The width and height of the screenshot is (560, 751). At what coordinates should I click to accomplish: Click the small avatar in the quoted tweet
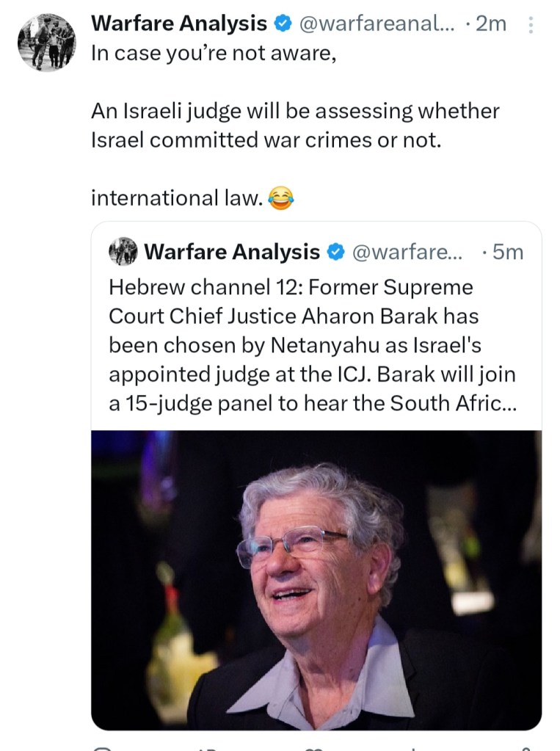[x=123, y=251]
